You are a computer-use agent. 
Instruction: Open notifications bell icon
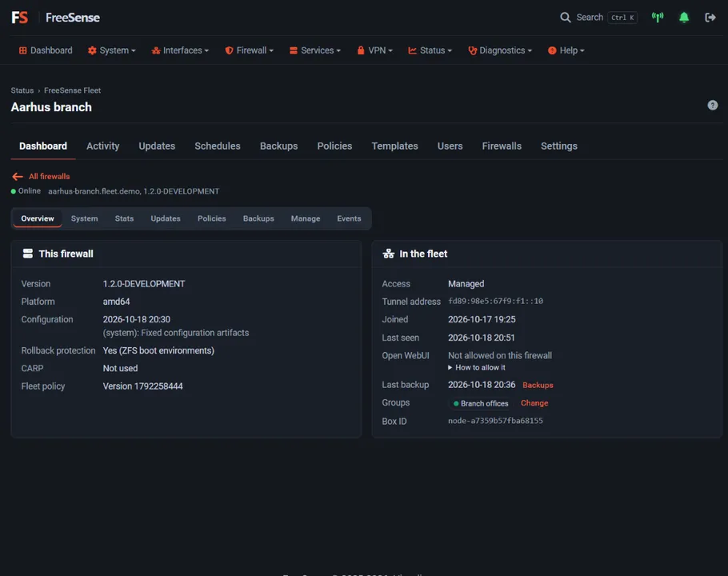[x=684, y=18]
